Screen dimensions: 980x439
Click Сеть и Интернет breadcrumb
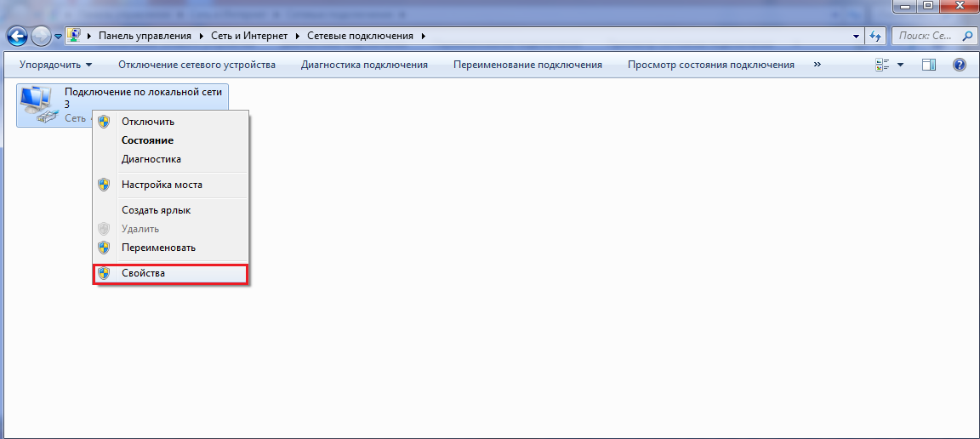point(249,36)
